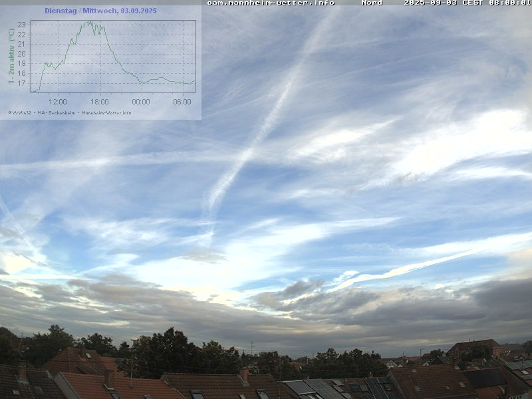Open the Mannheim-Wetter.info chart footer text
The height and width of the screenshot is (399, 532).
point(106,112)
